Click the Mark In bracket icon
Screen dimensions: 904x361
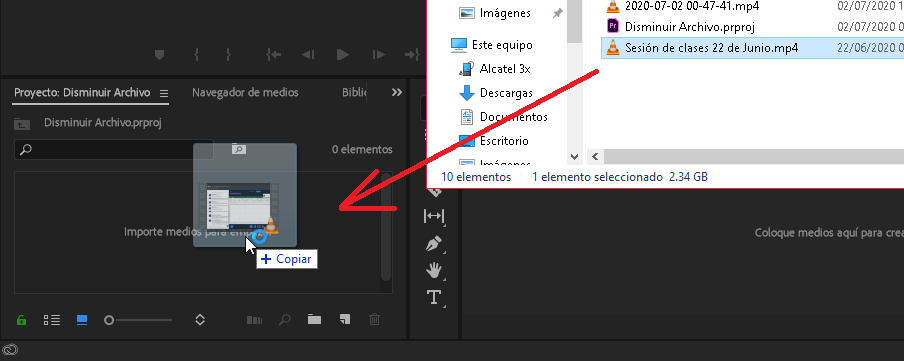pyautogui.click(x=197, y=55)
